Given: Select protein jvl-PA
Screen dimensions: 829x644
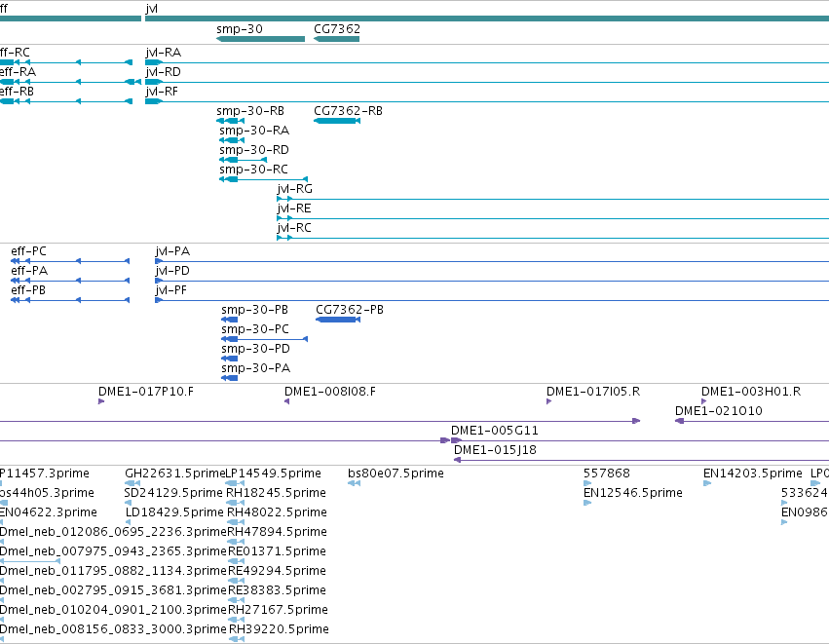Looking at the screenshot, I should (492, 261).
